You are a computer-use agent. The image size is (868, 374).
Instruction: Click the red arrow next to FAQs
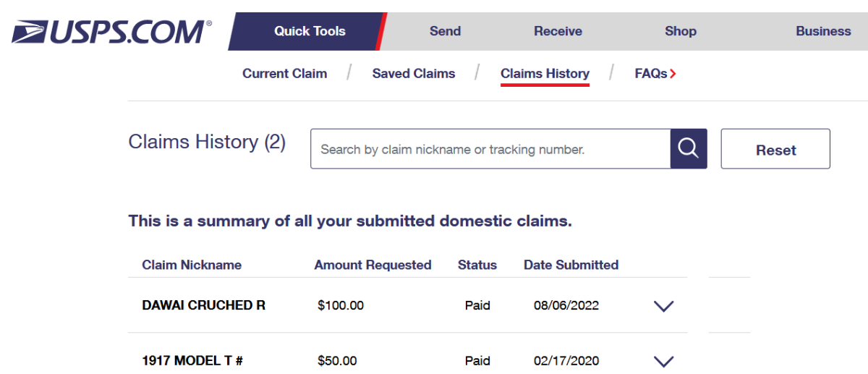[x=673, y=74]
